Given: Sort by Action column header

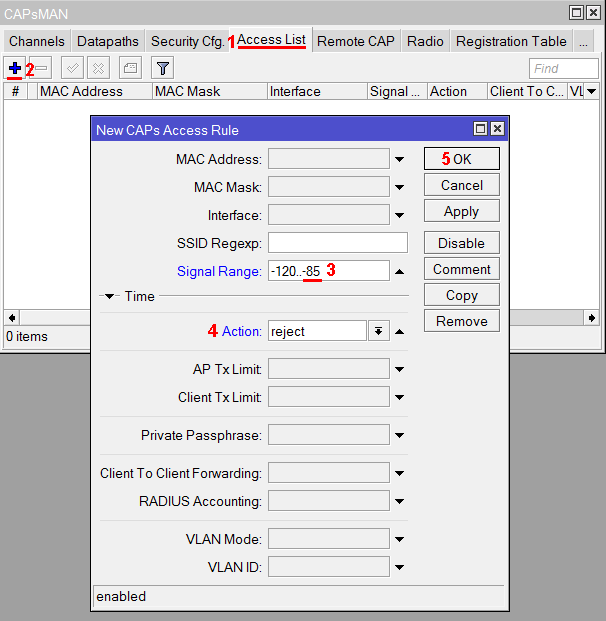Looking at the screenshot, I should 457,91.
